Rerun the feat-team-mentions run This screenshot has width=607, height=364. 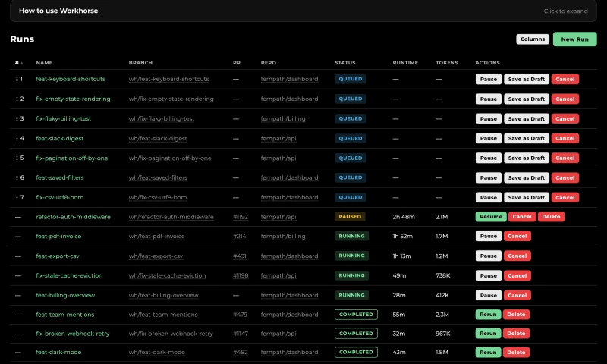tap(488, 315)
